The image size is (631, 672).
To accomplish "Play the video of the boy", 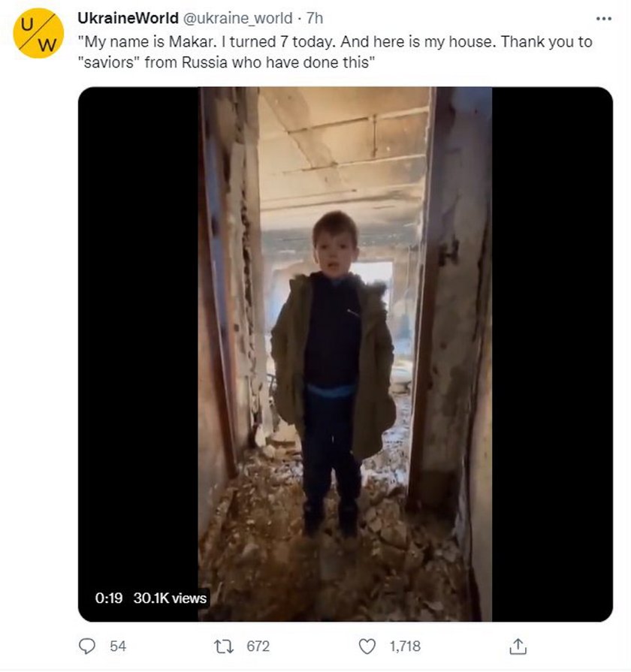I will [x=345, y=354].
